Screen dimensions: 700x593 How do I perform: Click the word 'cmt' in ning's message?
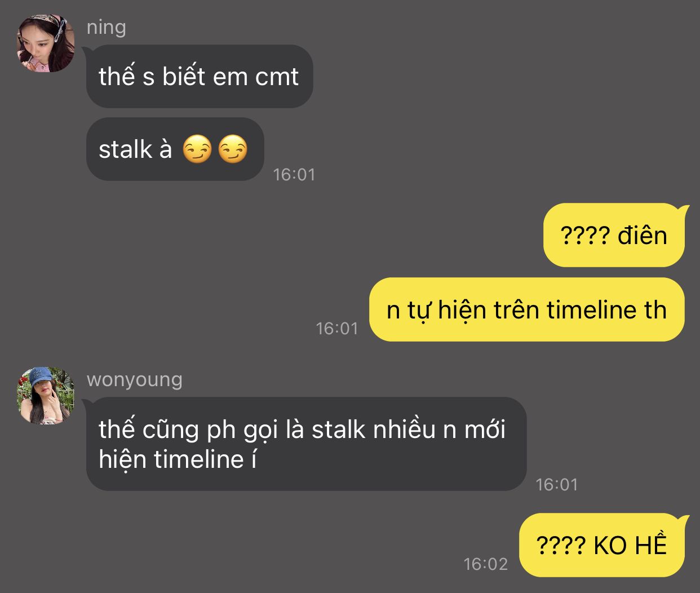coord(277,77)
